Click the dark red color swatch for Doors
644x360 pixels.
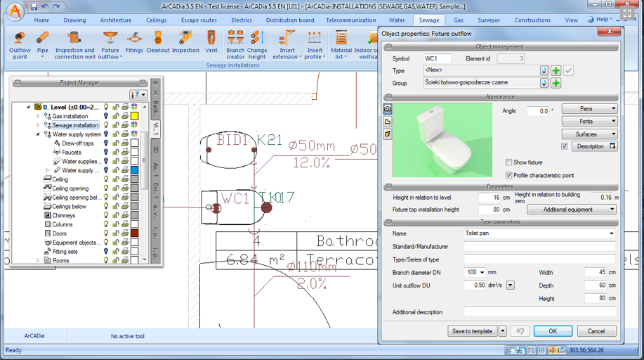pyautogui.click(x=134, y=233)
